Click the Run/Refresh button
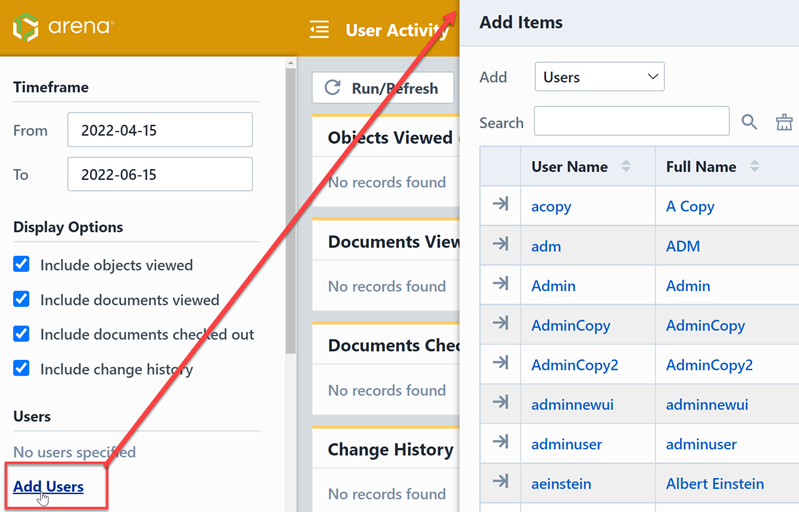The width and height of the screenshot is (799, 512). 383,88
